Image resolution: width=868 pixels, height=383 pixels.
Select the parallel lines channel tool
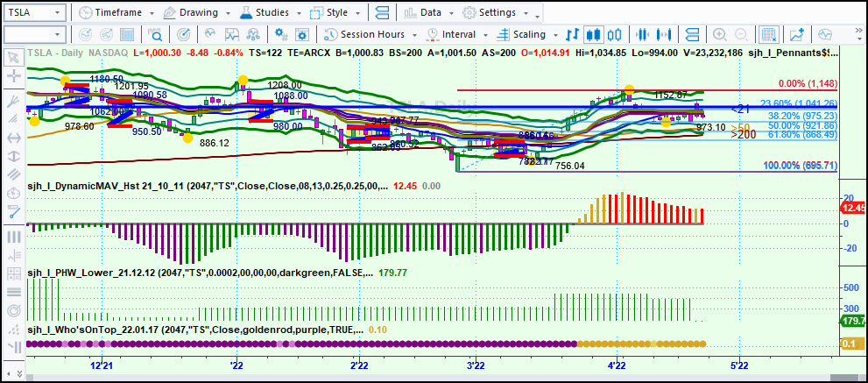coord(14,174)
